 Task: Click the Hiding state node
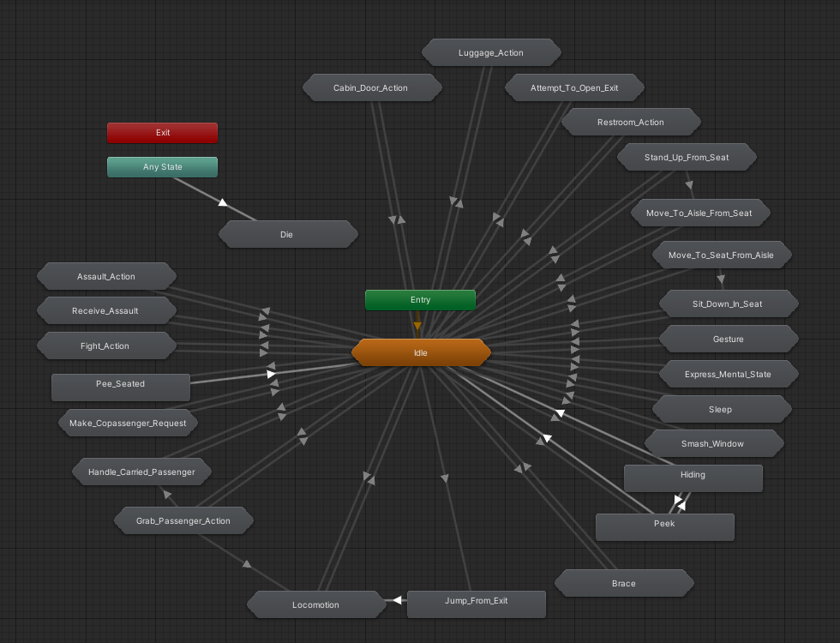click(x=693, y=475)
